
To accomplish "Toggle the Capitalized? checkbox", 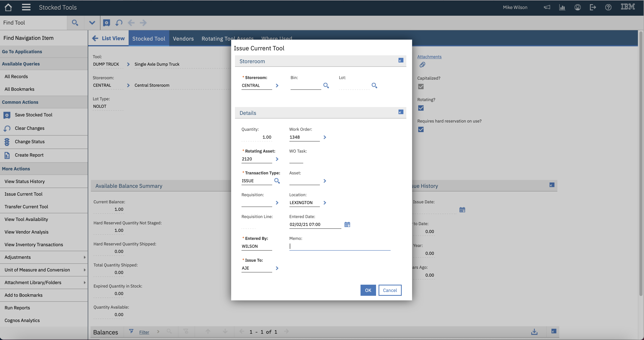I will 421,87.
